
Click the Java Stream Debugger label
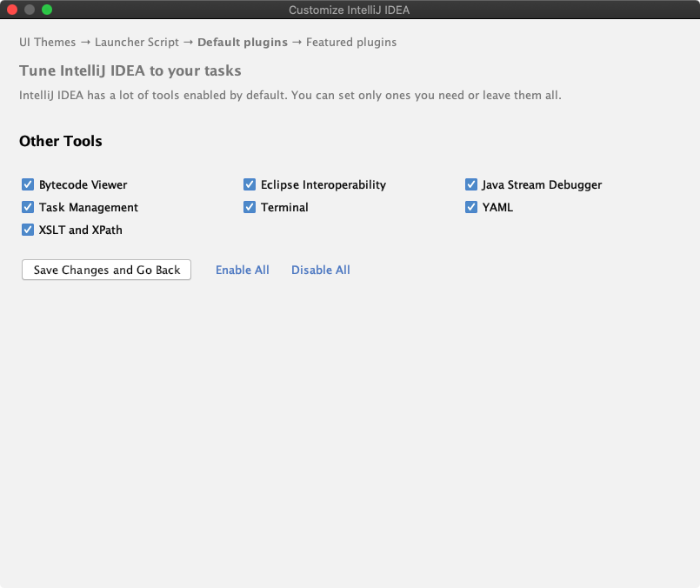pos(542,185)
